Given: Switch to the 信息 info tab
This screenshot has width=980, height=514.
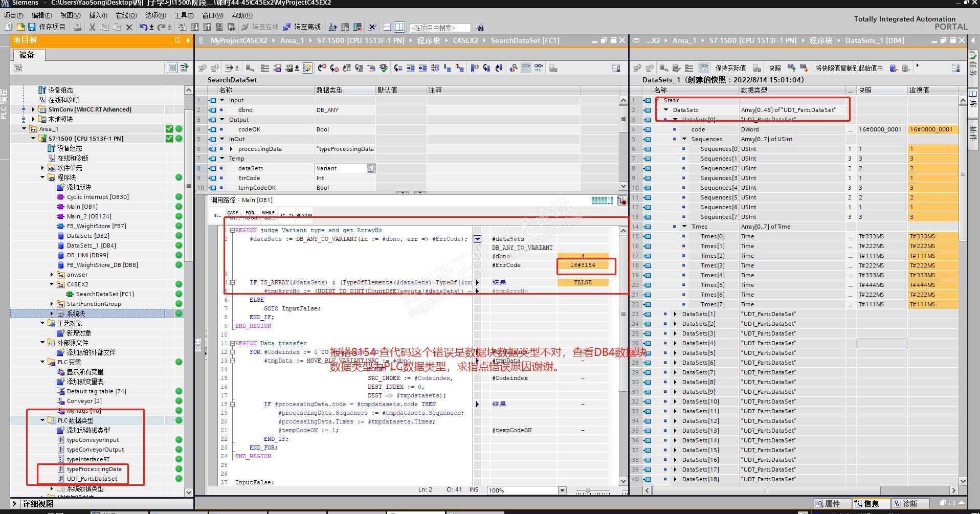Looking at the screenshot, I should [871, 504].
